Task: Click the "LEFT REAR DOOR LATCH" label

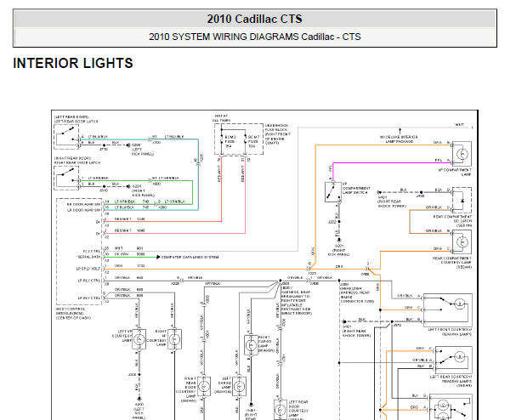Action: (x=76, y=122)
